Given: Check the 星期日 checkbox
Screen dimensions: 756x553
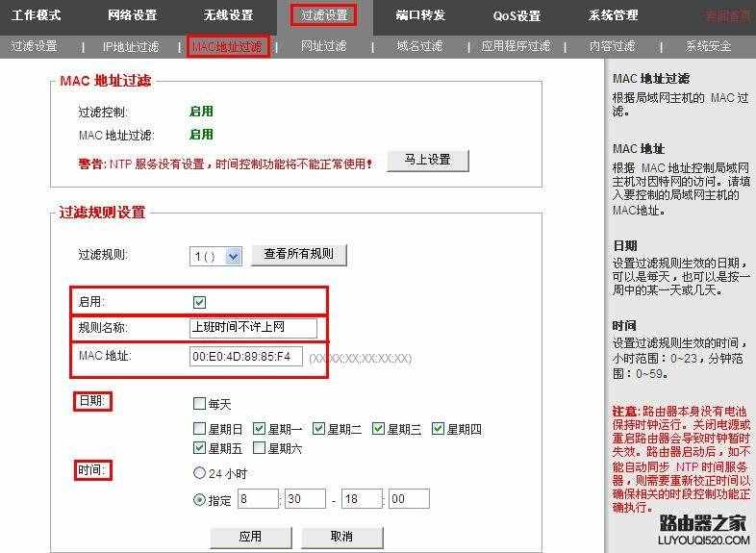Looking at the screenshot, I should tap(199, 428).
